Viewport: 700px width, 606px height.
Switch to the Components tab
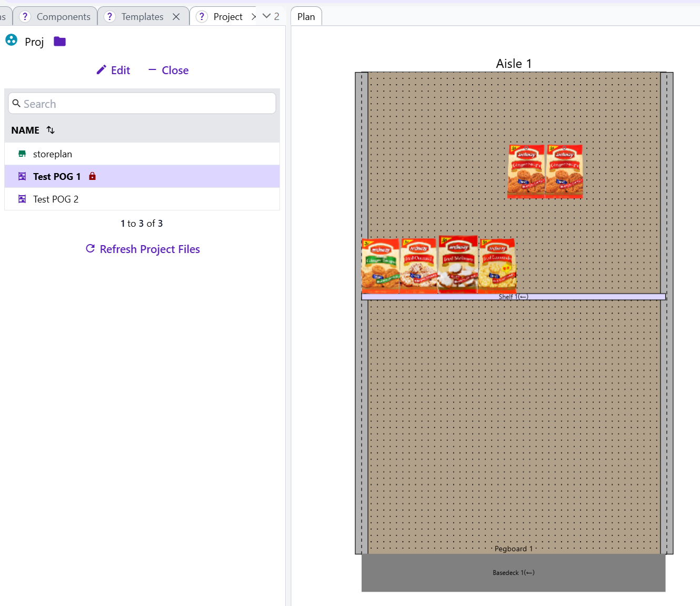tap(63, 17)
